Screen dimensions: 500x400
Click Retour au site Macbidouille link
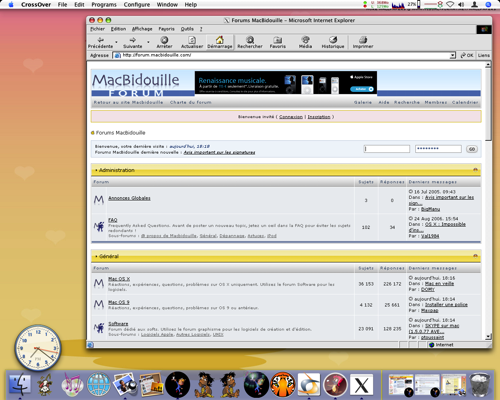(128, 102)
